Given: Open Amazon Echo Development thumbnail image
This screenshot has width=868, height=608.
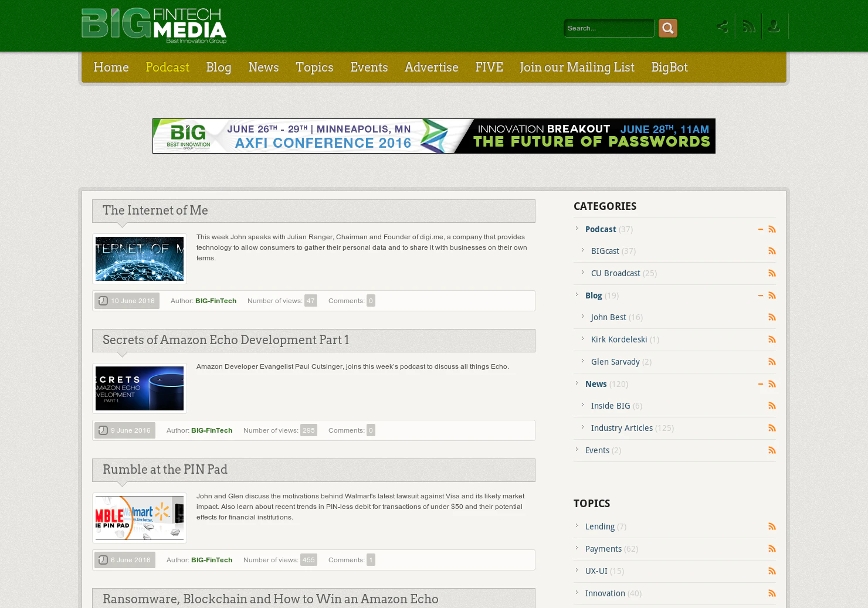Looking at the screenshot, I should click(x=140, y=389).
